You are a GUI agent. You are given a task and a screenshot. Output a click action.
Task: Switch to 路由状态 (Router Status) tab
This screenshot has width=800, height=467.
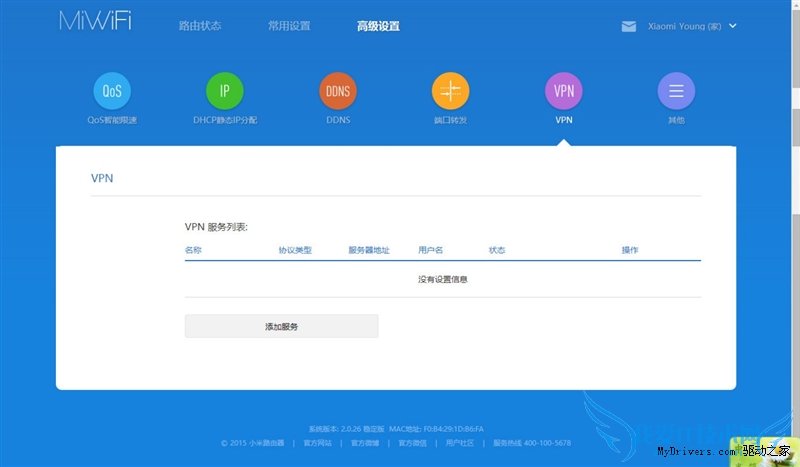(200, 26)
